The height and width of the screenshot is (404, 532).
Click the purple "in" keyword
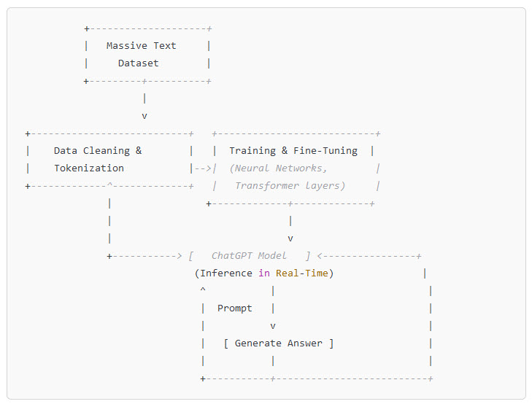pos(264,273)
